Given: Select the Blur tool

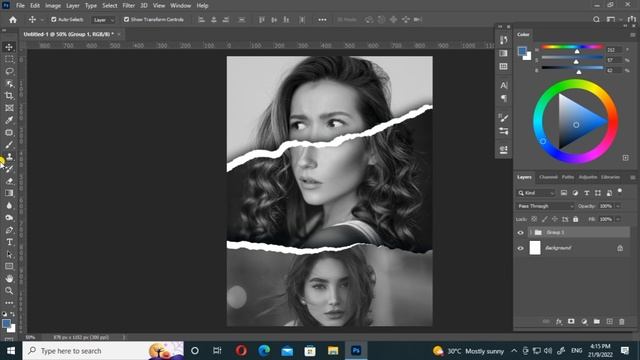Looking at the screenshot, I should pos(9,205).
